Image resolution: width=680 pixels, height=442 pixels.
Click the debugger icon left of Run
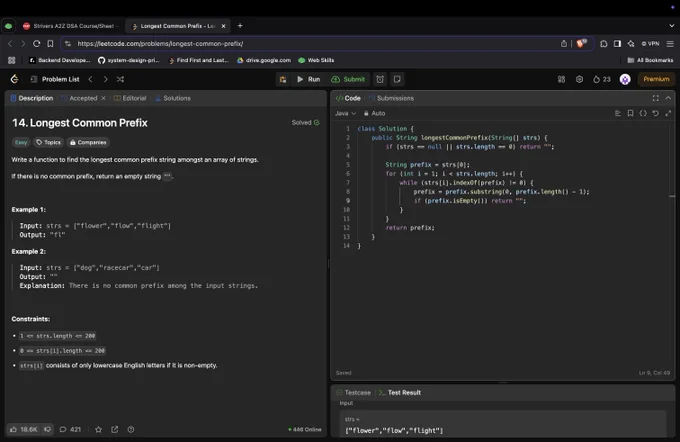point(283,79)
